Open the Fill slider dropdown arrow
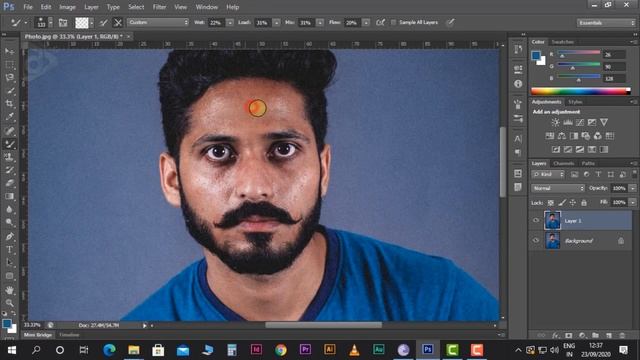The width and height of the screenshot is (640, 360). [x=633, y=202]
